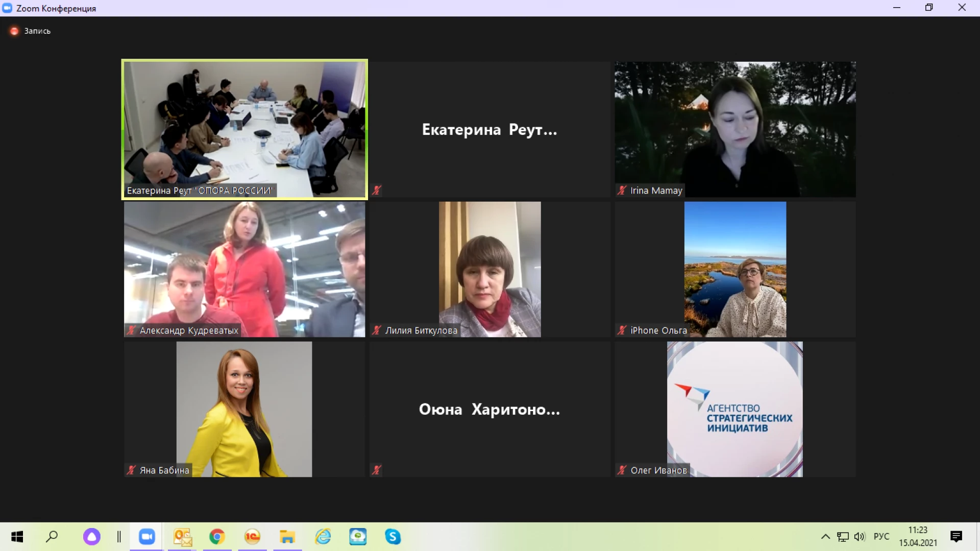Image resolution: width=980 pixels, height=551 pixels.
Task: Open the 1C application from taskbar
Action: (252, 537)
